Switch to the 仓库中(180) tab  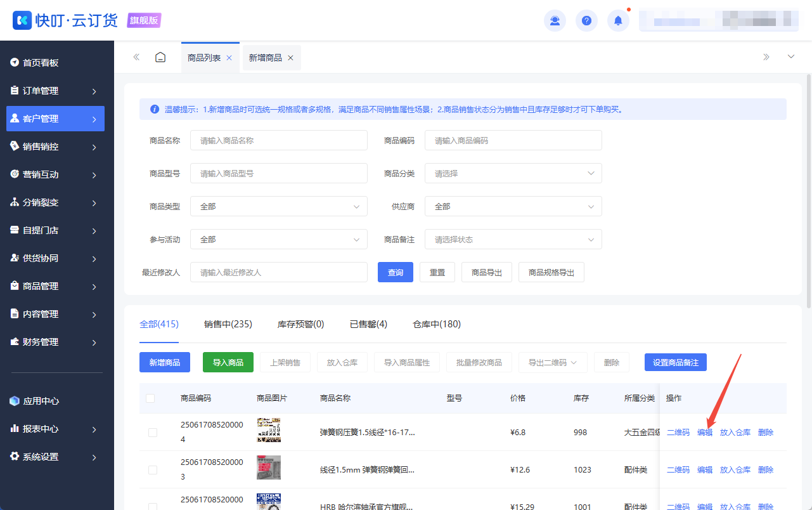[437, 324]
